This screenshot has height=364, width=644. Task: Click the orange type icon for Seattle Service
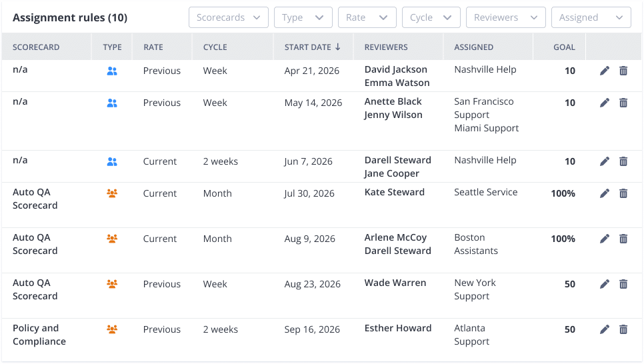[112, 193]
